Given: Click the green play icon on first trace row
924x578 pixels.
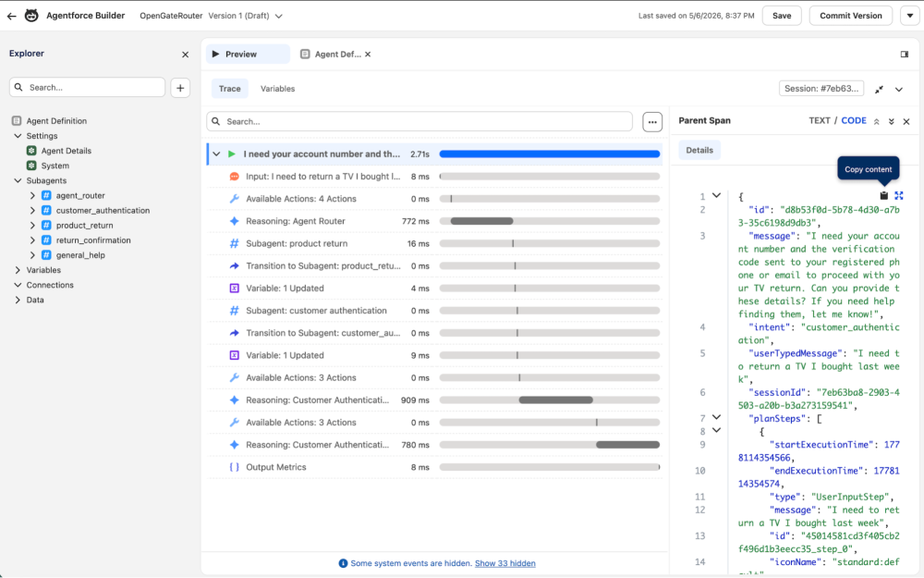Looking at the screenshot, I should click(x=232, y=154).
